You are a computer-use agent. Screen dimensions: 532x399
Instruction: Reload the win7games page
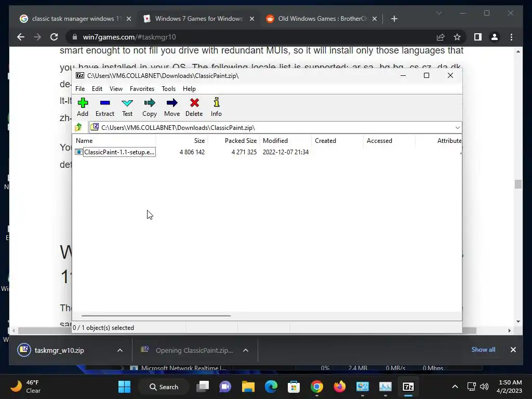[54, 37]
